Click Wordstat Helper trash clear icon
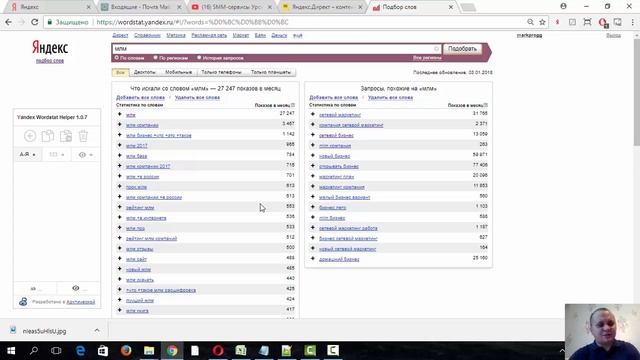Screen dimensions: 640x360 83,136
